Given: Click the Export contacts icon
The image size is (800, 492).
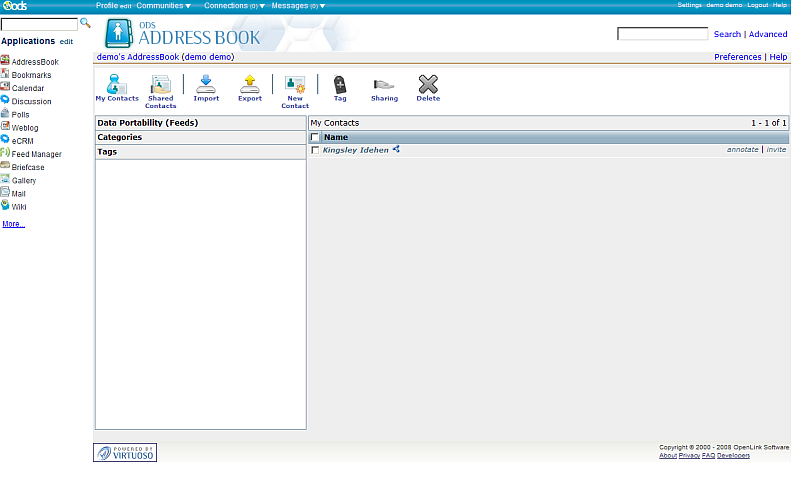Looking at the screenshot, I should (250, 85).
